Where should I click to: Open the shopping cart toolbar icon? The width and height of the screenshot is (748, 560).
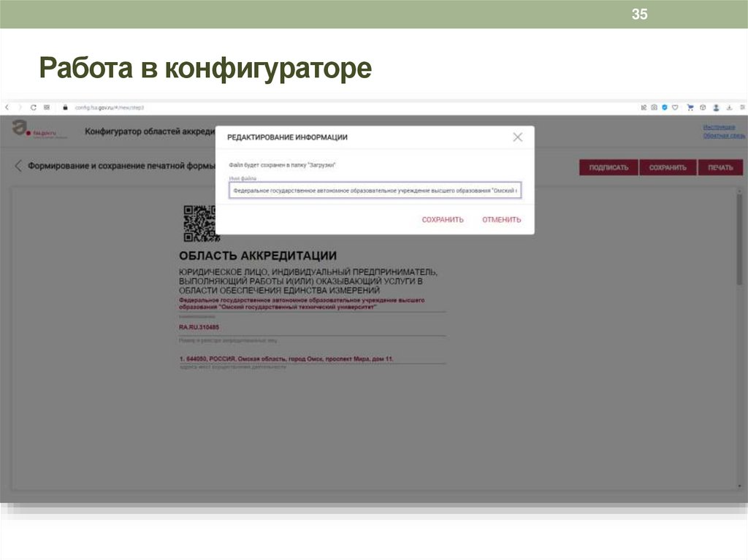coord(690,107)
